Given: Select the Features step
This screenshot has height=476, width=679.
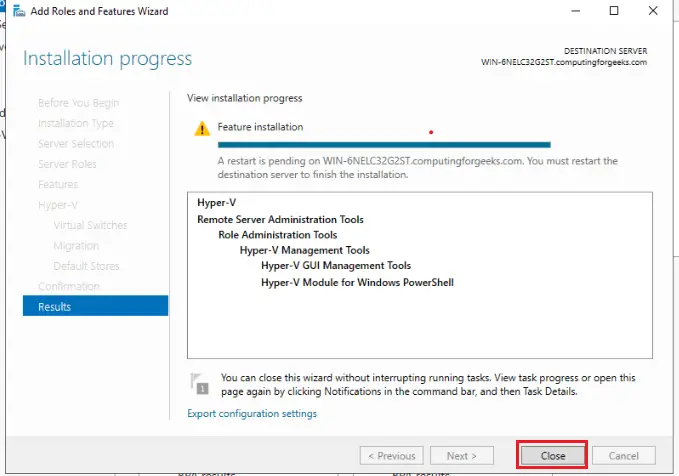Looking at the screenshot, I should (58, 185).
